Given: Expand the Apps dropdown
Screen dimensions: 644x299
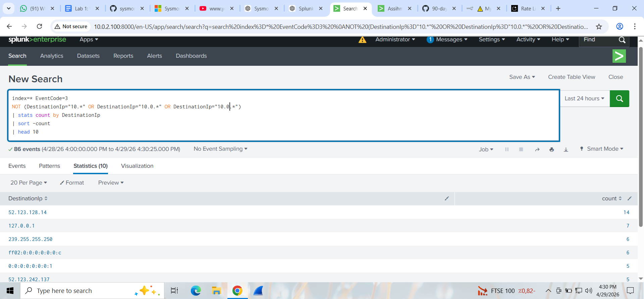Looking at the screenshot, I should tap(89, 40).
